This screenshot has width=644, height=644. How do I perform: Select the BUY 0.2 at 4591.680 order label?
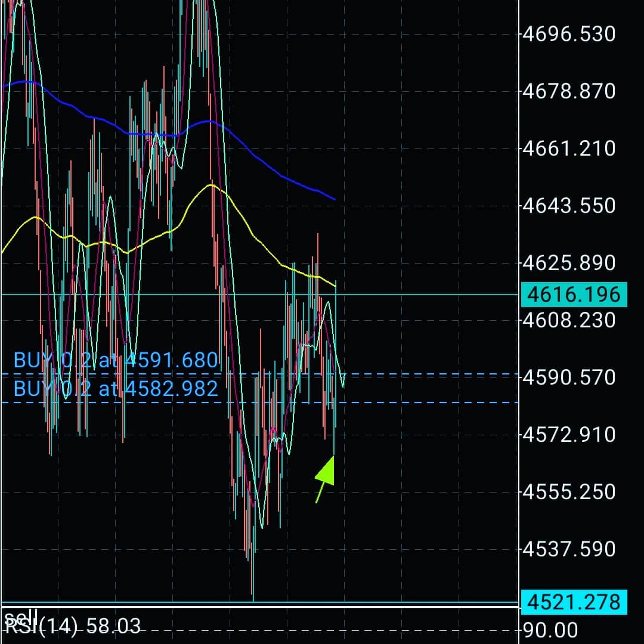[x=116, y=360]
